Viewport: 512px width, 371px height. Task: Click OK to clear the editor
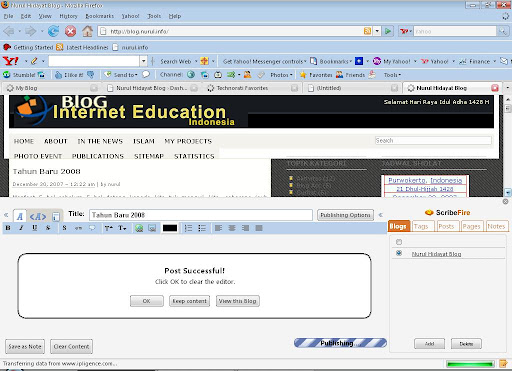tap(147, 301)
